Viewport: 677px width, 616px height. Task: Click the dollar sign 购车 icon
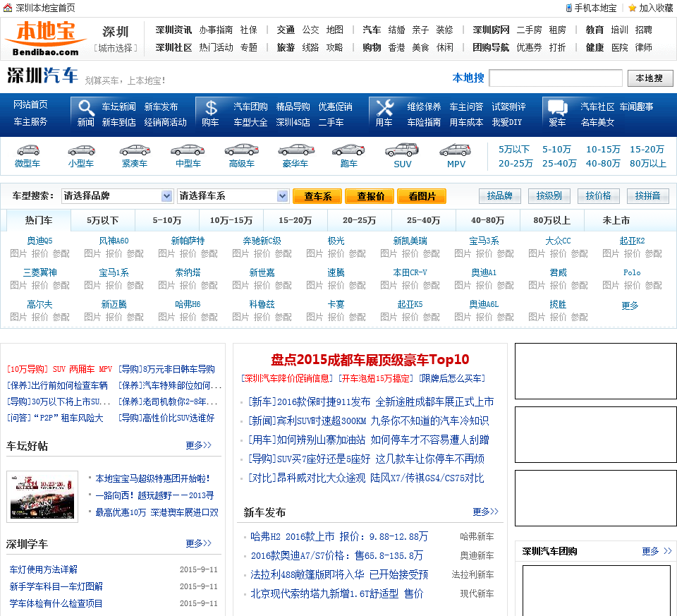click(211, 107)
